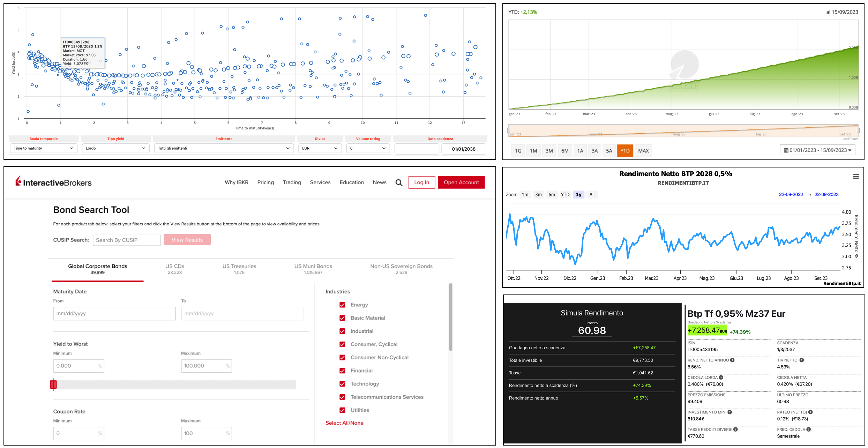Open the Education menu
Screen dimensions: 868x448
point(352,182)
